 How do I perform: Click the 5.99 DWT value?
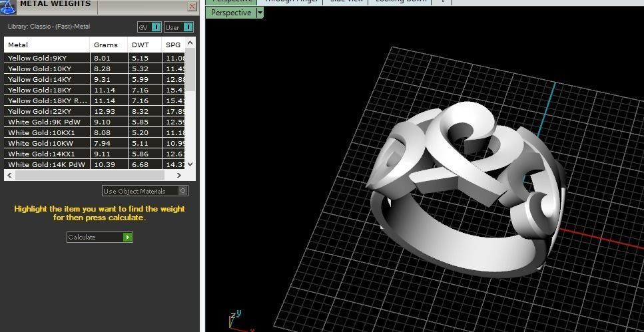point(140,80)
